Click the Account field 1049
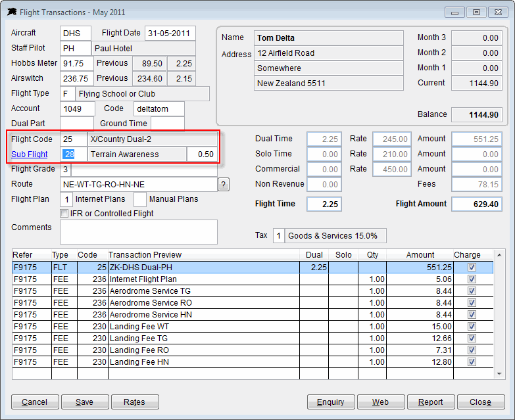Viewport: 515px width, 420px height. [78, 108]
